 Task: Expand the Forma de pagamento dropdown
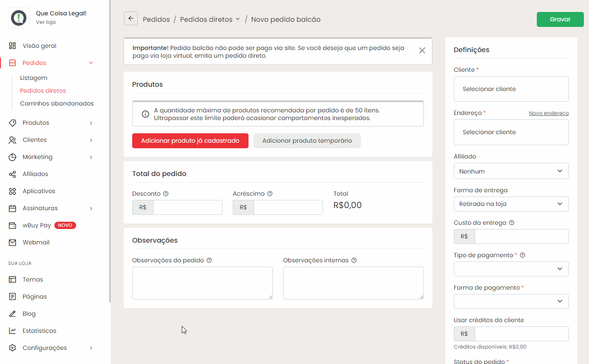point(511,301)
